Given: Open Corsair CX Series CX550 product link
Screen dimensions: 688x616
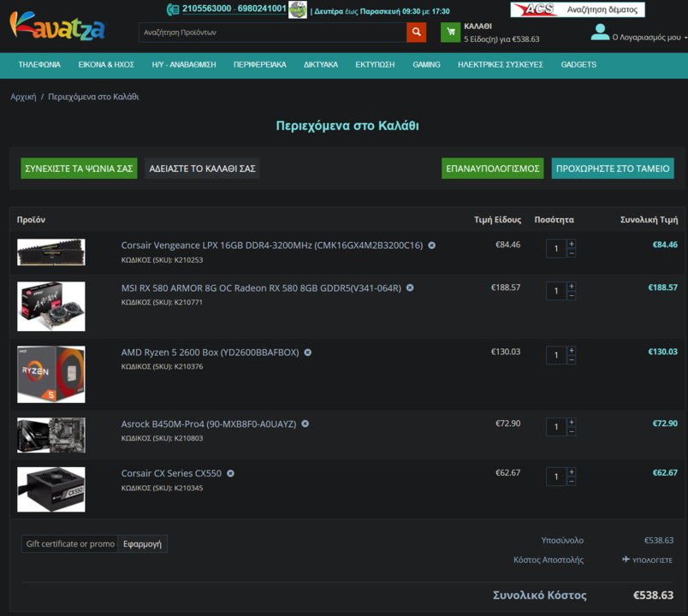Looking at the screenshot, I should point(171,473).
